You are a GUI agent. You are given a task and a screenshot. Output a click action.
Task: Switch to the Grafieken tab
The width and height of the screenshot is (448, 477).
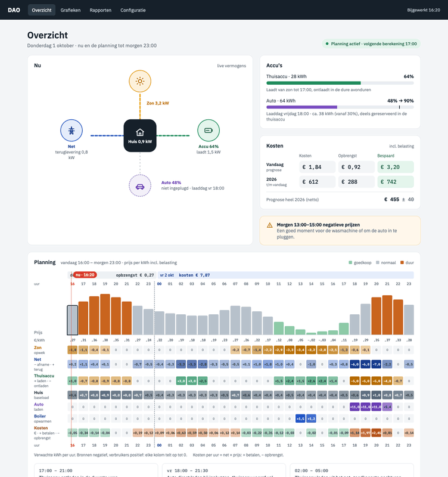(x=70, y=10)
